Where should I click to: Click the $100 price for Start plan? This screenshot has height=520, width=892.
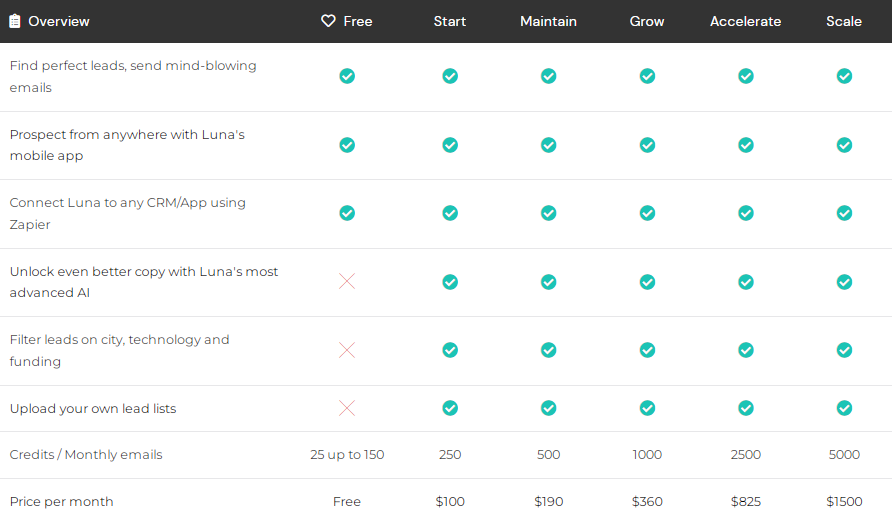(x=450, y=501)
